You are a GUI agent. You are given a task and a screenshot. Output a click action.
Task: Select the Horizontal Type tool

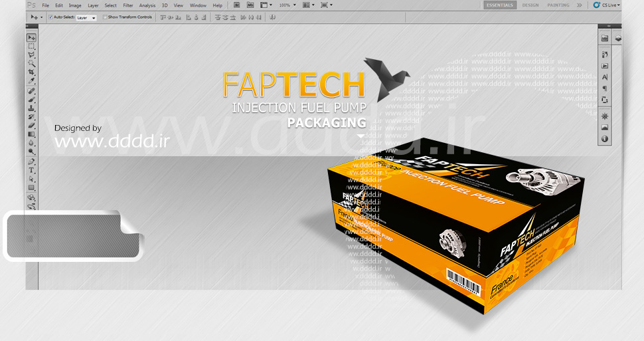pyautogui.click(x=31, y=170)
